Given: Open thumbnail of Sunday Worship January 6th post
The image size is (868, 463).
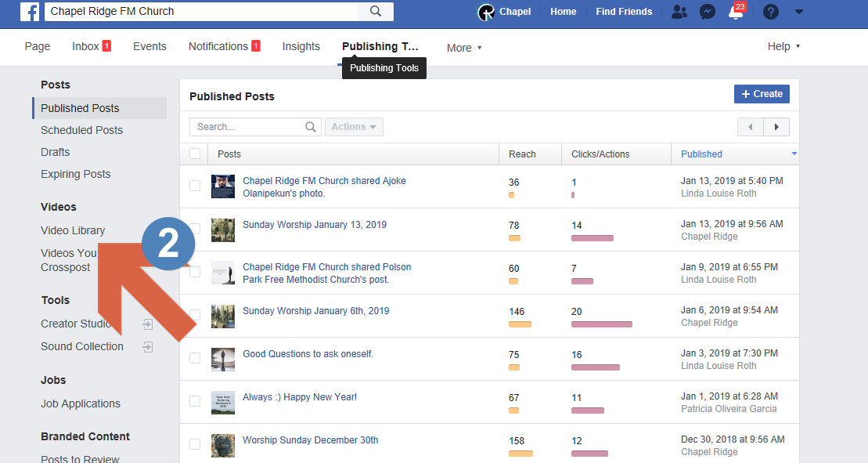Looking at the screenshot, I should (223, 317).
